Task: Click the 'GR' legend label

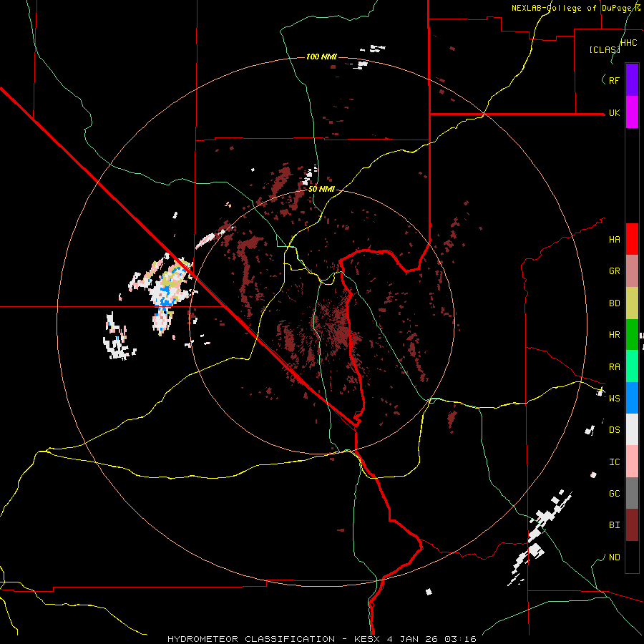Action: pyautogui.click(x=614, y=271)
